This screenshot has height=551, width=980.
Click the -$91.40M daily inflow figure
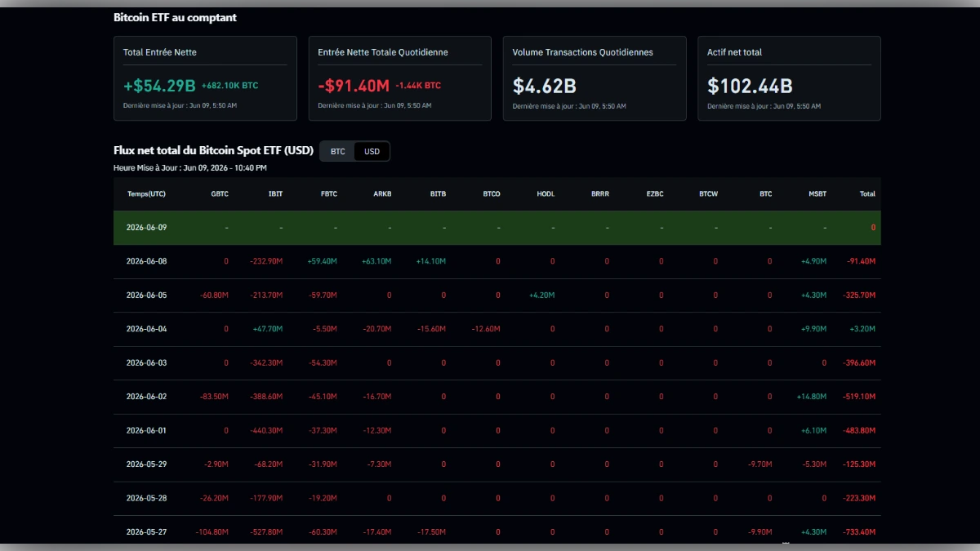(x=354, y=86)
